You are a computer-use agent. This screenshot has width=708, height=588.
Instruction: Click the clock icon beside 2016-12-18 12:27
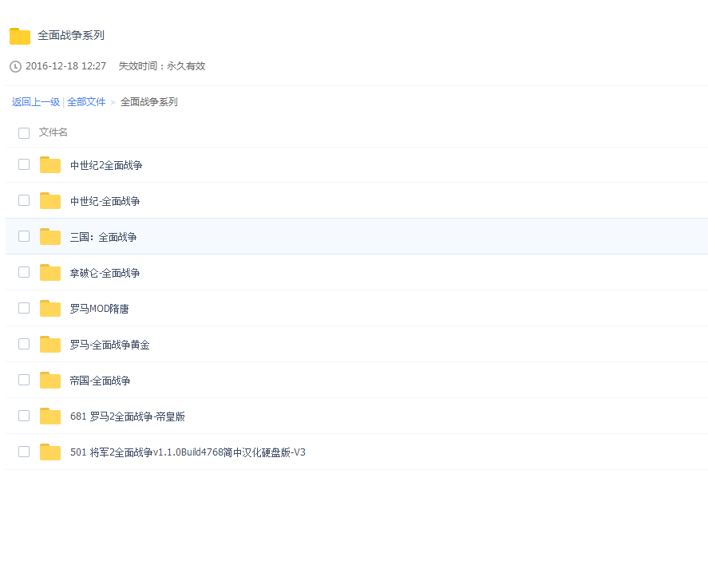click(x=15, y=66)
